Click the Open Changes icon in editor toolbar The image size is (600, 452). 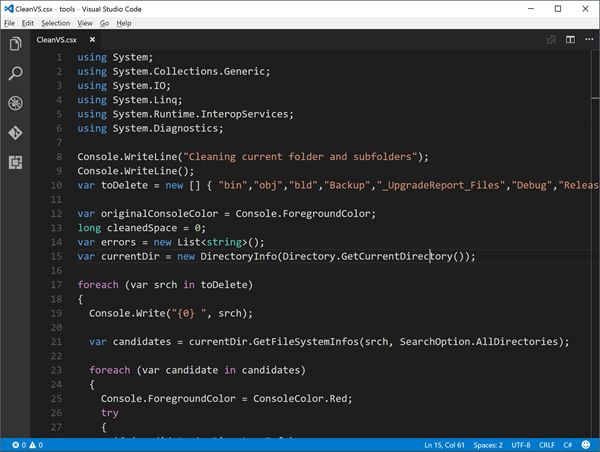coord(551,39)
